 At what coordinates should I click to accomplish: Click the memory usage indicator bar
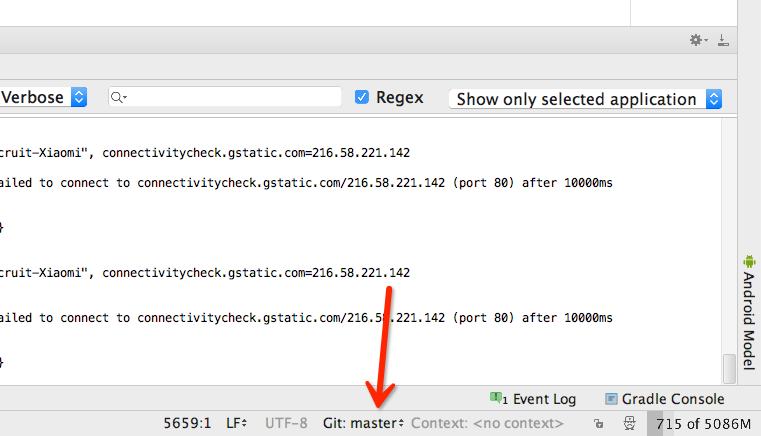pos(703,424)
